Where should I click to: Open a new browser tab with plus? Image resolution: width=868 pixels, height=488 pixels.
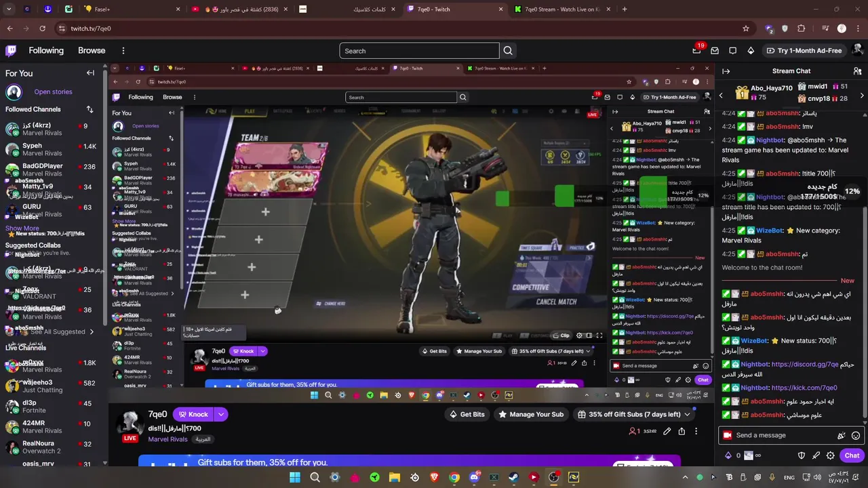pyautogui.click(x=625, y=9)
